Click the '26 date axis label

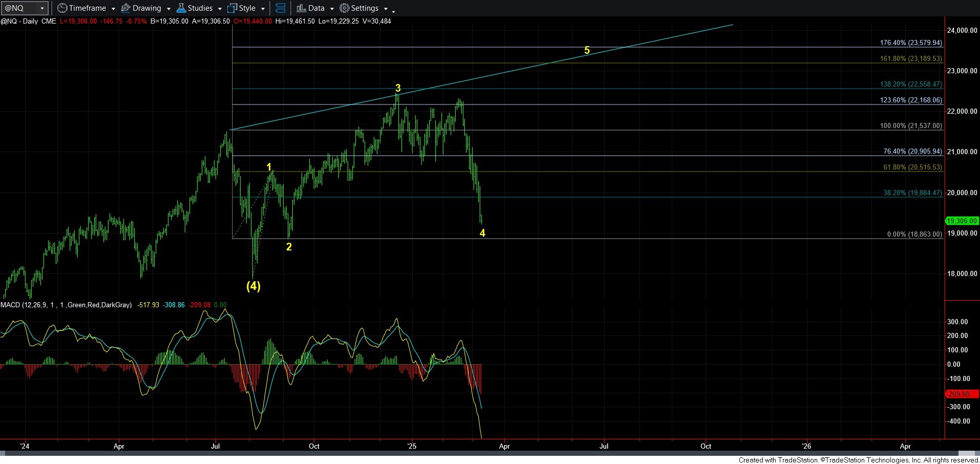click(x=806, y=446)
